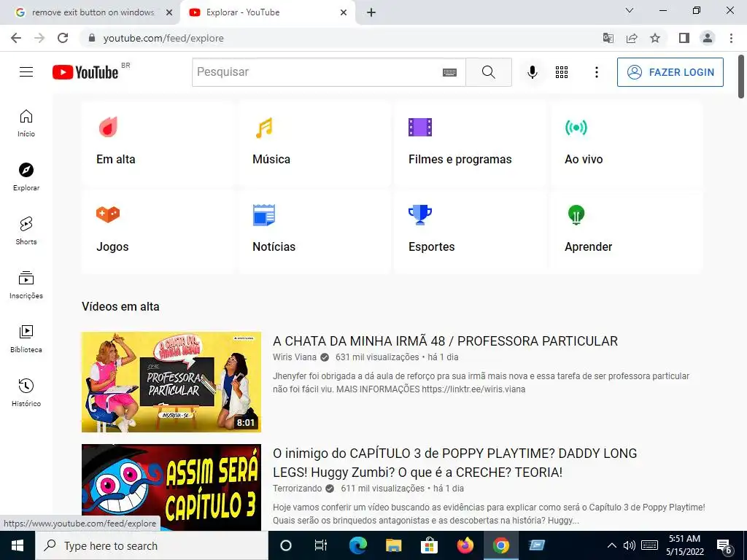Go back in browser history

(16, 38)
